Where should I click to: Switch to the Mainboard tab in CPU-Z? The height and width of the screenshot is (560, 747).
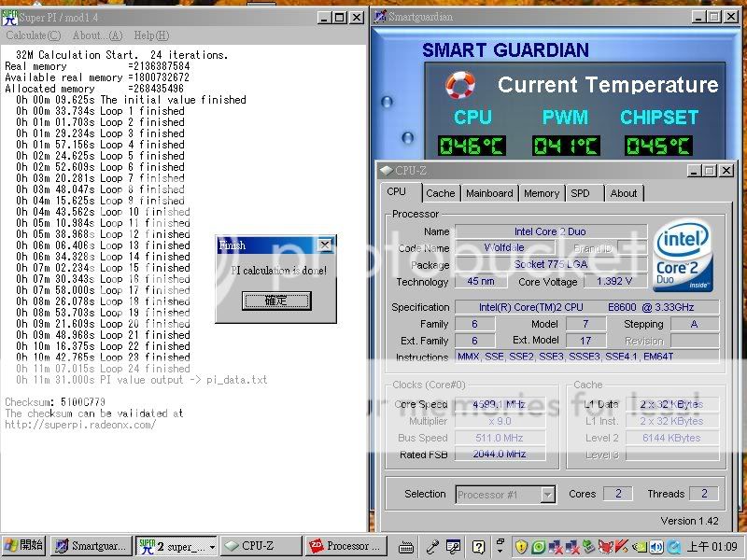489,193
